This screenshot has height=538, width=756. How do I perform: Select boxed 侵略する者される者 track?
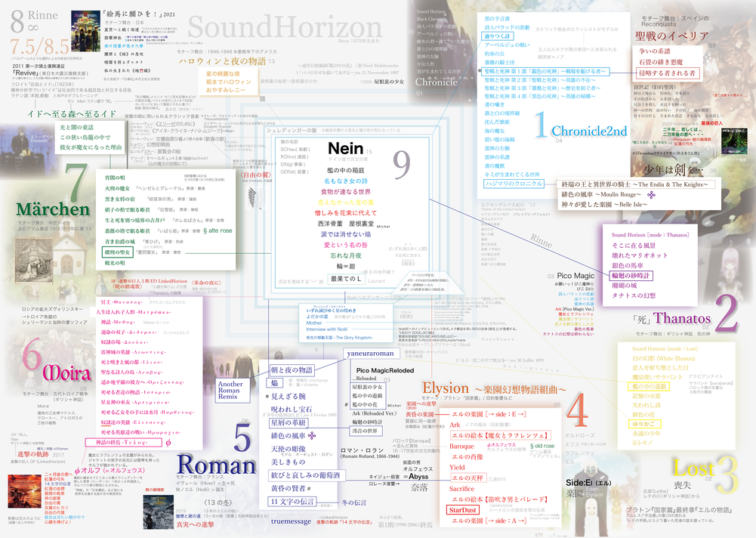(667, 73)
